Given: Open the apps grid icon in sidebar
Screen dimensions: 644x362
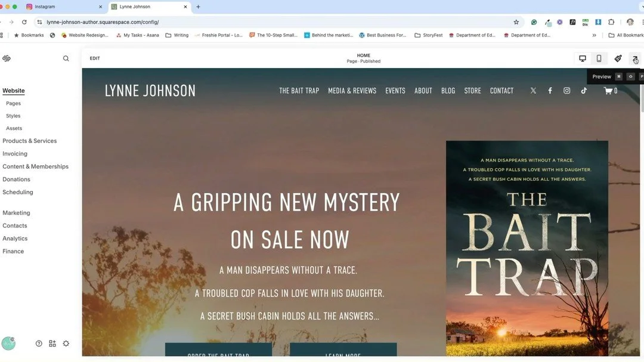Looking at the screenshot, I should coord(52,344).
